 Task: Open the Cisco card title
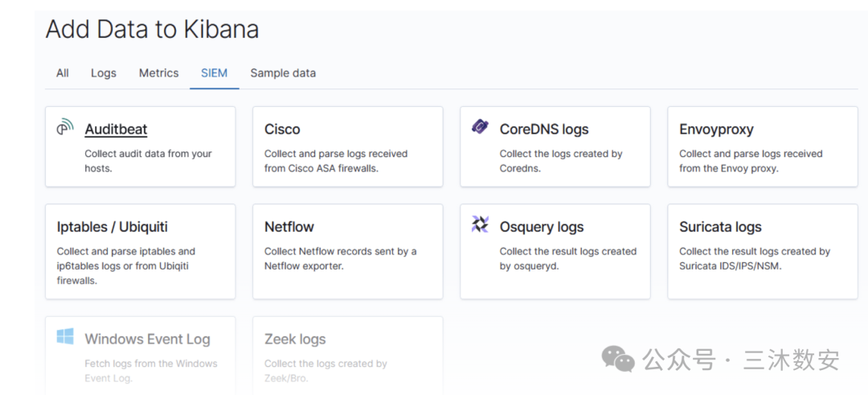tap(282, 129)
